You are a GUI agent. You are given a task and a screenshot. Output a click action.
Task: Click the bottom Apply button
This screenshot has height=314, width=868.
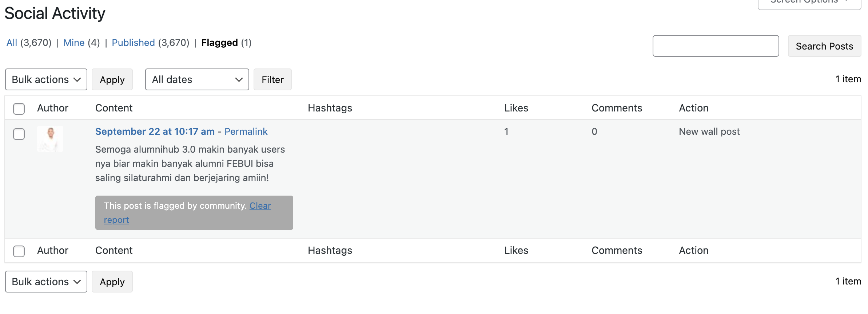coord(112,282)
